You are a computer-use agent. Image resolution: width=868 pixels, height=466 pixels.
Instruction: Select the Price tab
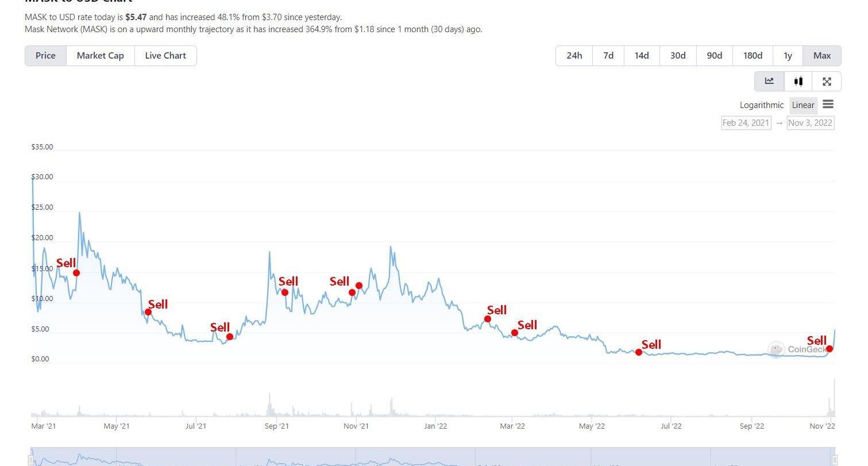46,56
